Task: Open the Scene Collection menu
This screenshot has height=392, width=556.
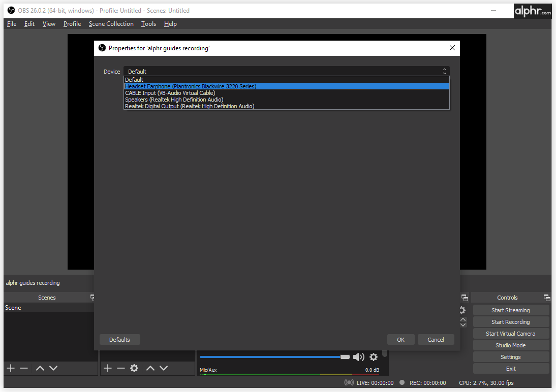Action: pos(111,24)
